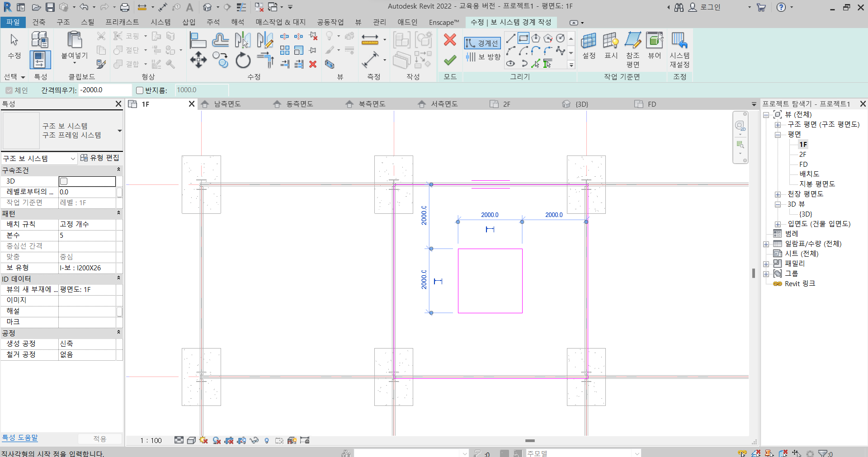Select the Rectangle draw tool
Image resolution: width=868 pixels, height=457 pixels.
pyautogui.click(x=524, y=38)
